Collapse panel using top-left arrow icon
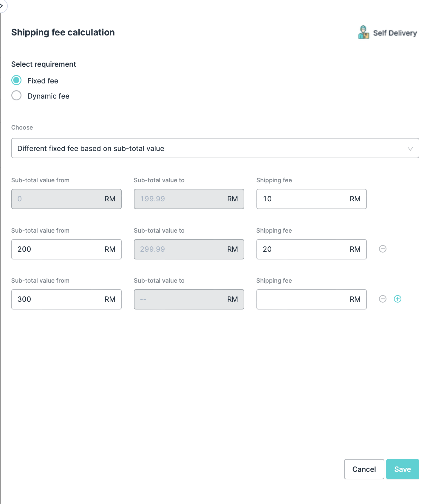Image resolution: width=427 pixels, height=504 pixels. coord(2,5)
